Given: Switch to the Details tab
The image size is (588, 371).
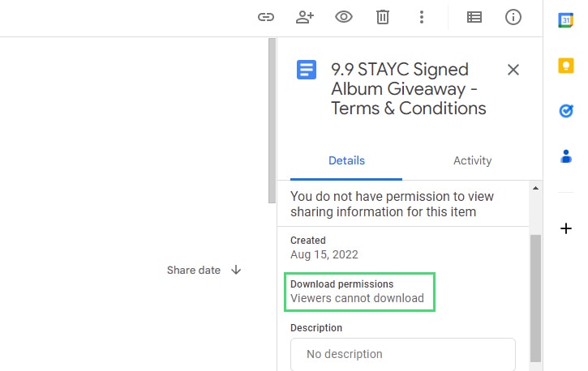Looking at the screenshot, I should [346, 160].
